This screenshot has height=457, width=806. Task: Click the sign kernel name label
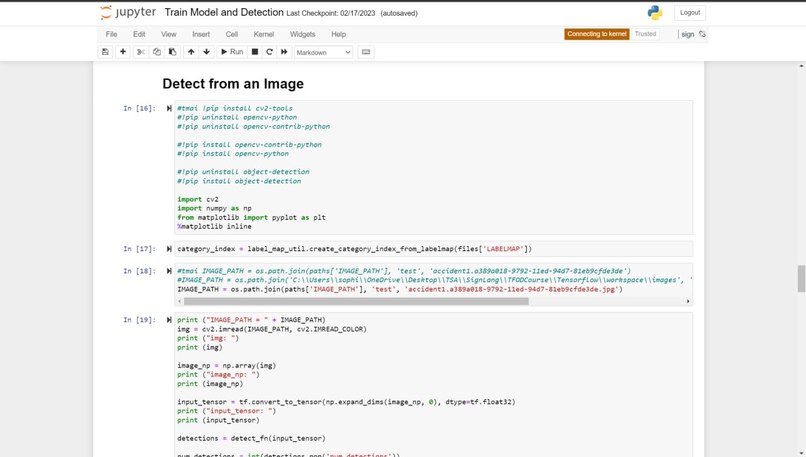[688, 34]
